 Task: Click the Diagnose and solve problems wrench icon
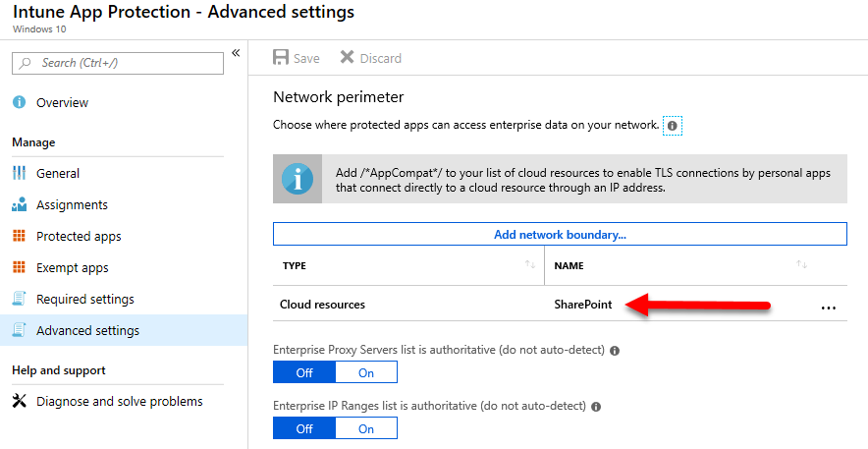coord(19,401)
